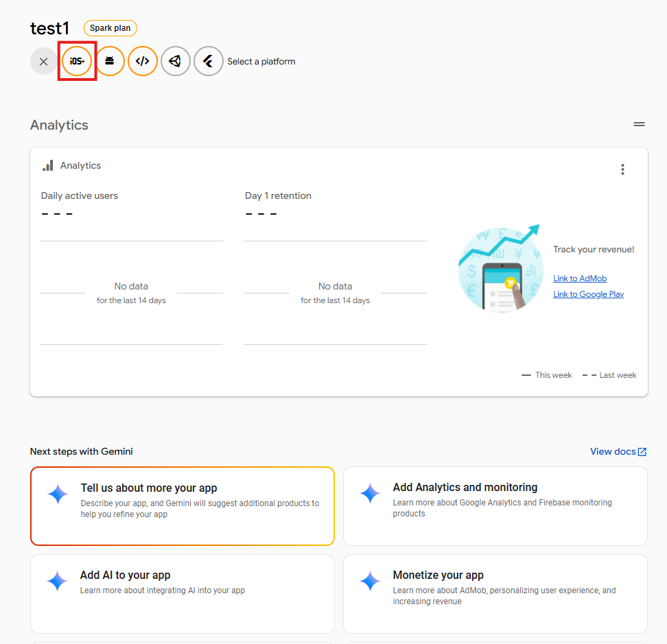667x644 pixels.
Task: Add a Flutter app platform
Action: click(x=209, y=61)
